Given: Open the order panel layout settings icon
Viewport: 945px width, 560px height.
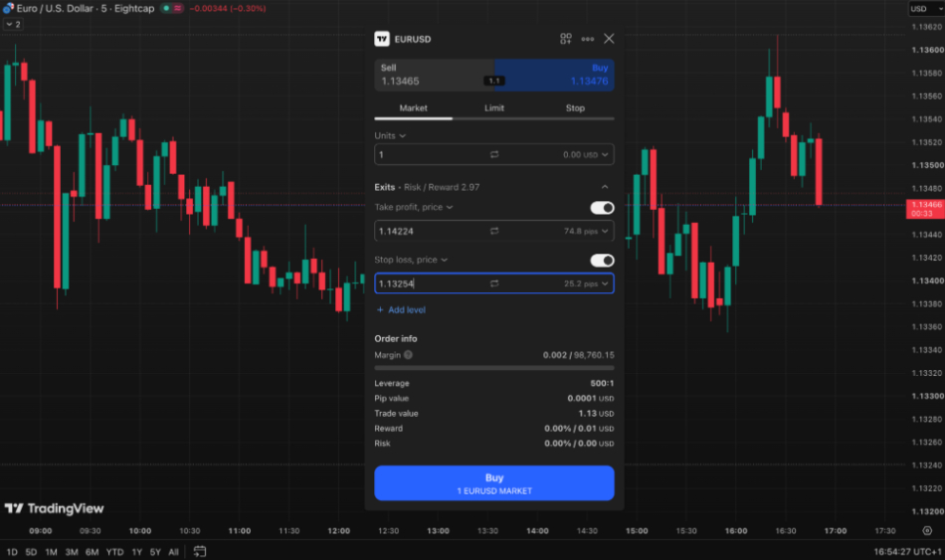Looking at the screenshot, I should point(565,39).
